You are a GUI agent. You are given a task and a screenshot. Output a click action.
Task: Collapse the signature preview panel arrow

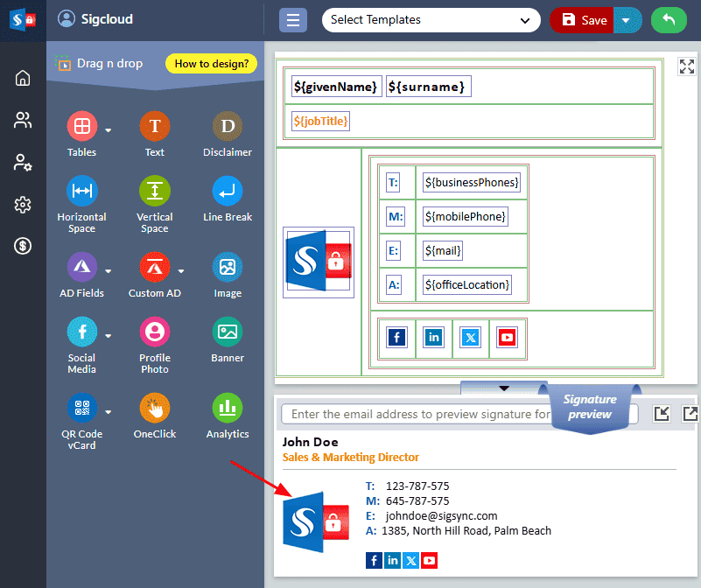point(503,388)
